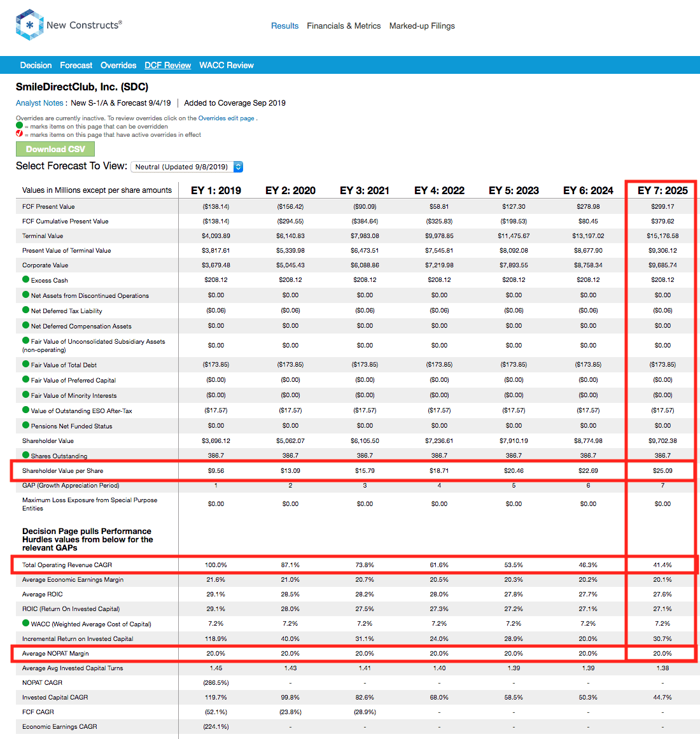
Task: Click Shareholder Value per Share value $25.09
Action: point(662,470)
